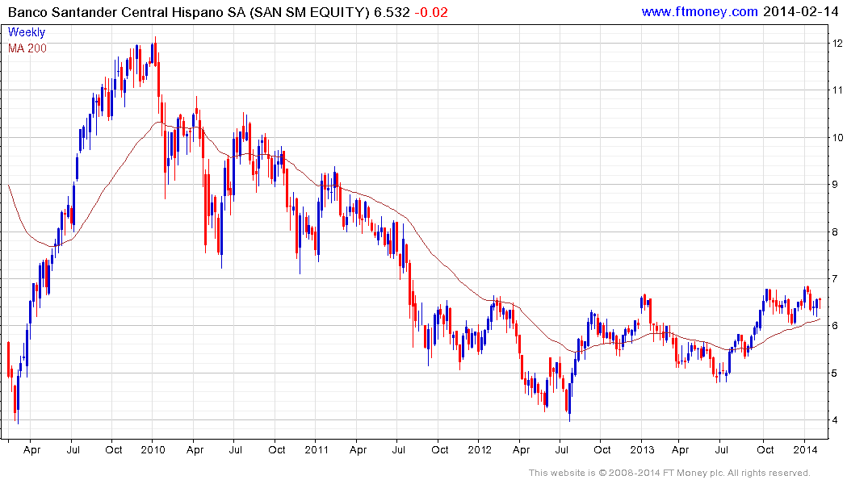Click the price axis label 6
Viewport: 868px width, 484px height.
coord(836,326)
